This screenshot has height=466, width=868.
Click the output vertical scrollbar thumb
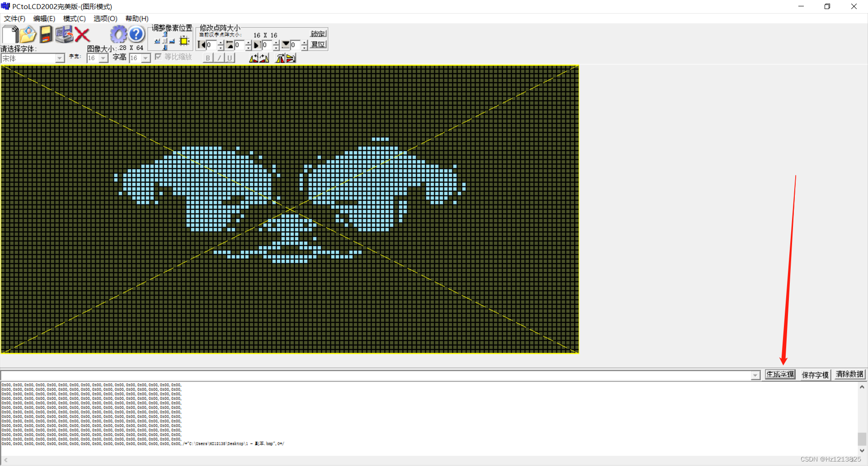point(862,439)
